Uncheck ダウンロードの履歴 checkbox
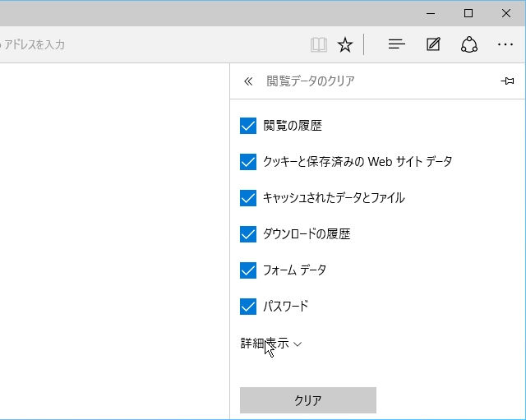This screenshot has height=420, width=526. tap(248, 233)
